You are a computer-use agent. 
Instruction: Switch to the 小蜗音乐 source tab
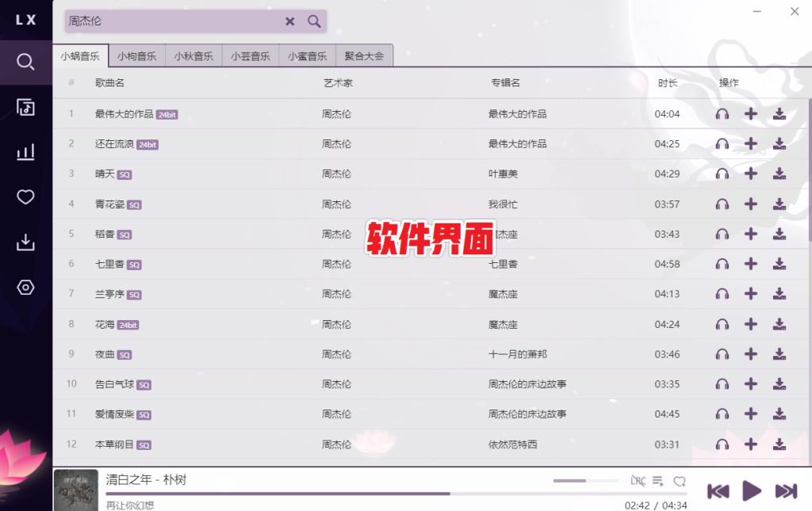[80, 56]
